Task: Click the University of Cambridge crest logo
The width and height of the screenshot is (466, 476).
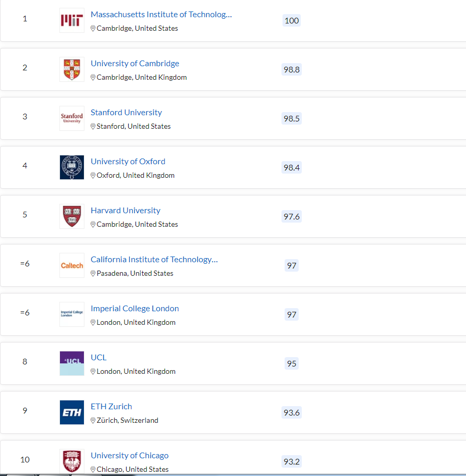Action: pyautogui.click(x=72, y=69)
